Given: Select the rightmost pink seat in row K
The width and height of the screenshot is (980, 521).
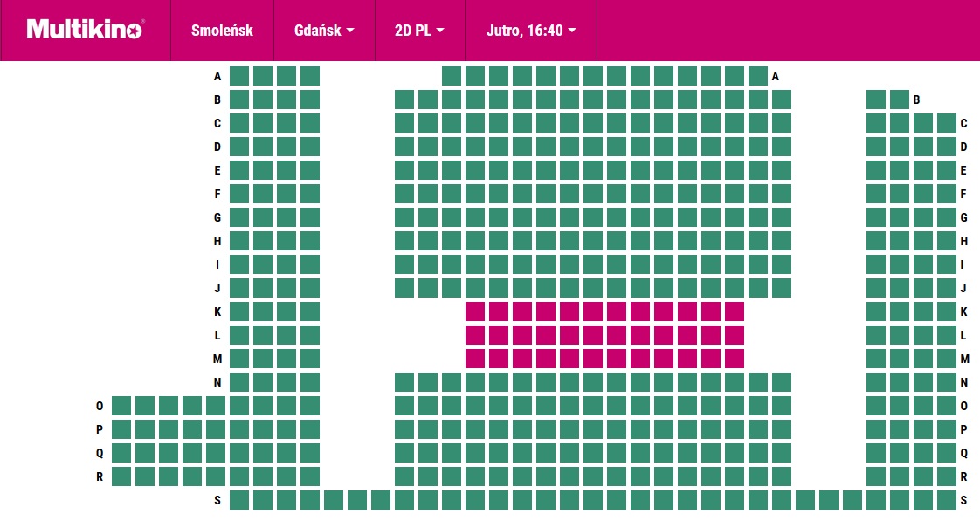Looking at the screenshot, I should 735,312.
